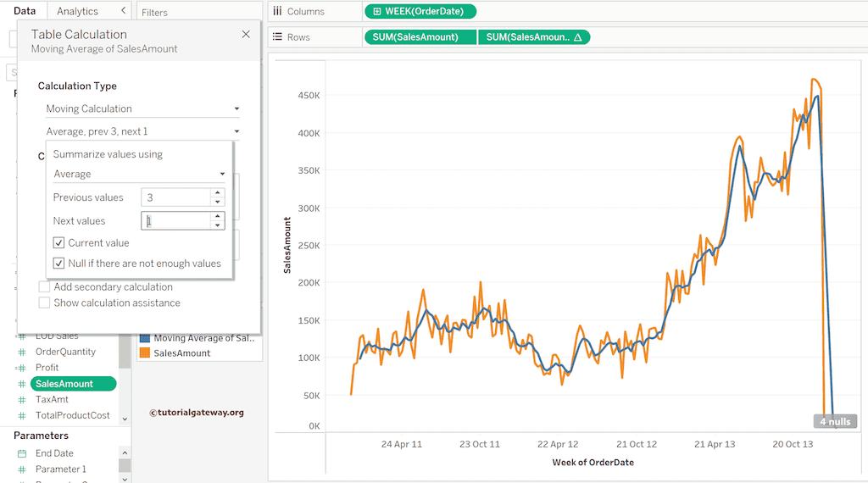The height and width of the screenshot is (483, 868).
Task: Click the Columns shelf icon
Action: click(x=277, y=12)
